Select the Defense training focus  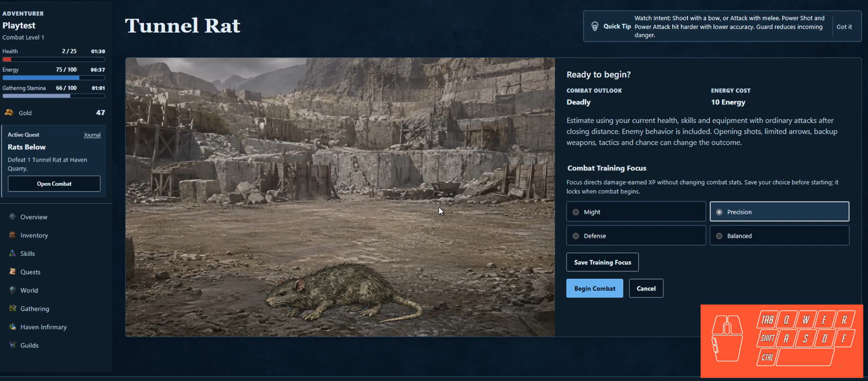[636, 235]
